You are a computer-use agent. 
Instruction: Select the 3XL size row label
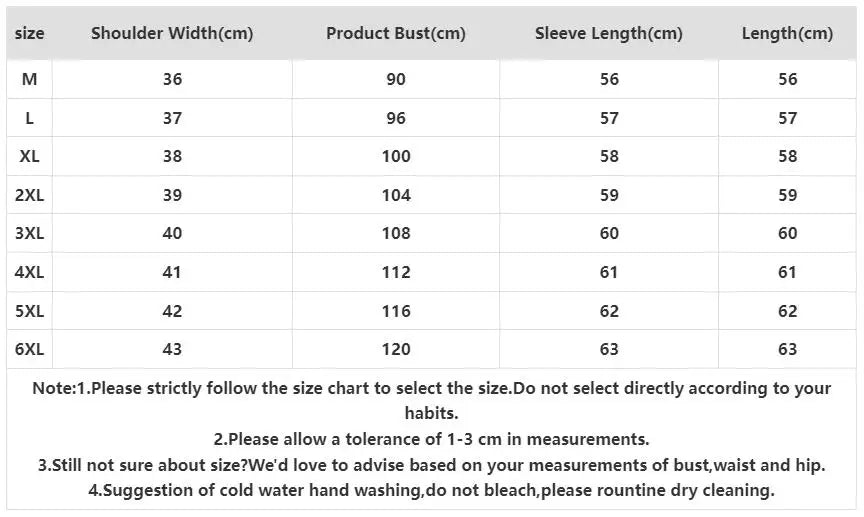(x=30, y=233)
